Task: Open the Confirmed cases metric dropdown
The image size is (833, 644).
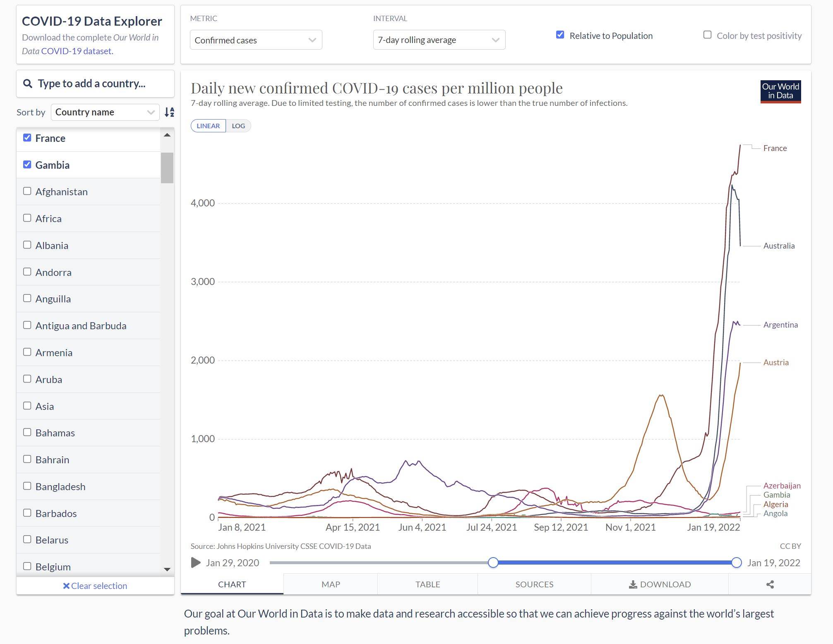Action: point(256,40)
